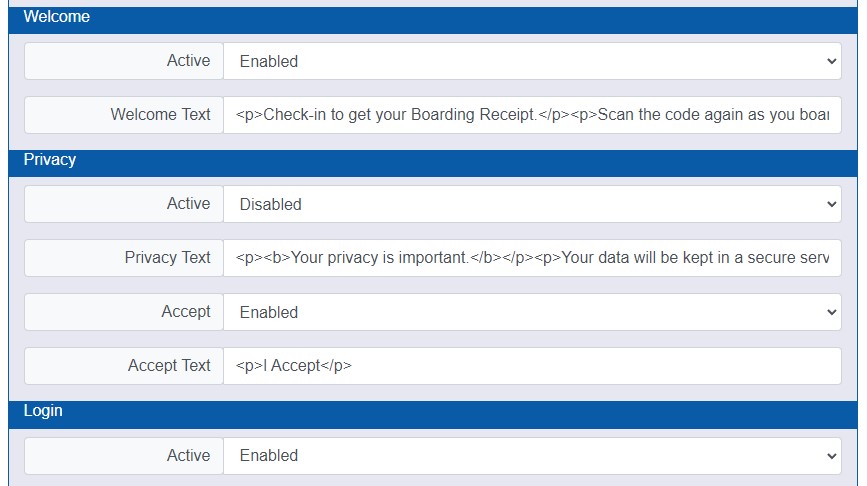Click the chevron arrow on the Accept select
This screenshot has width=867, height=486.
[x=832, y=312]
